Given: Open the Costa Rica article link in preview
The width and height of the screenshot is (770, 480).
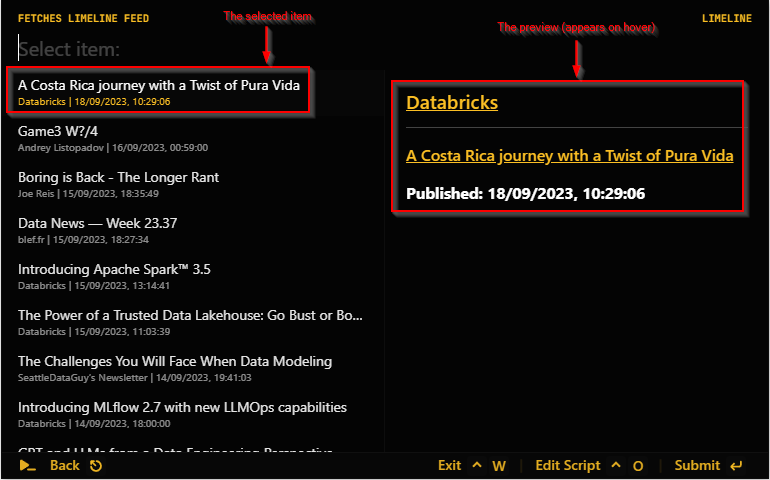Looking at the screenshot, I should pyautogui.click(x=569, y=156).
